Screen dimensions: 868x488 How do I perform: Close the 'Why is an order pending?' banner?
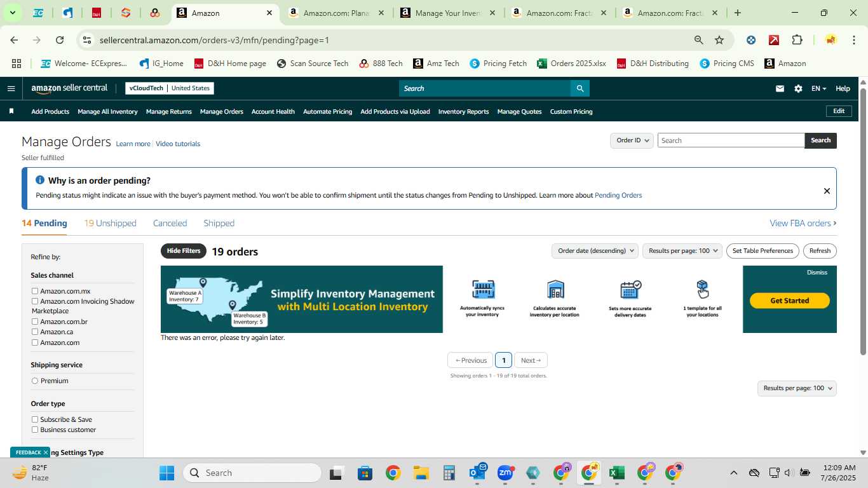click(827, 191)
